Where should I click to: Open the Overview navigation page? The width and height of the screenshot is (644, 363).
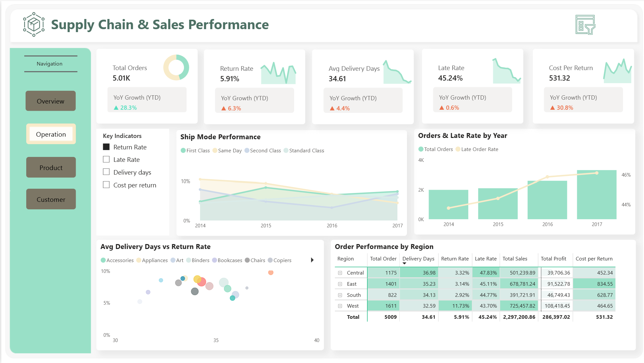(x=51, y=101)
